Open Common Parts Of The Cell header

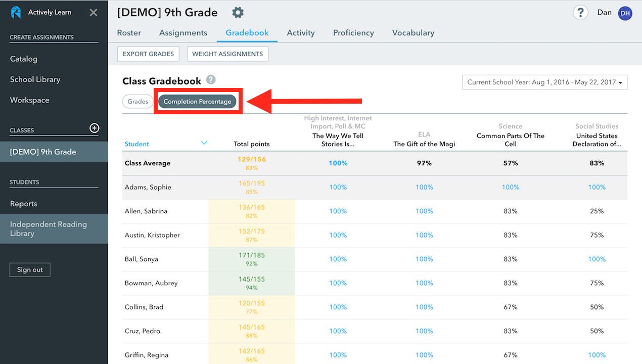[511, 140]
